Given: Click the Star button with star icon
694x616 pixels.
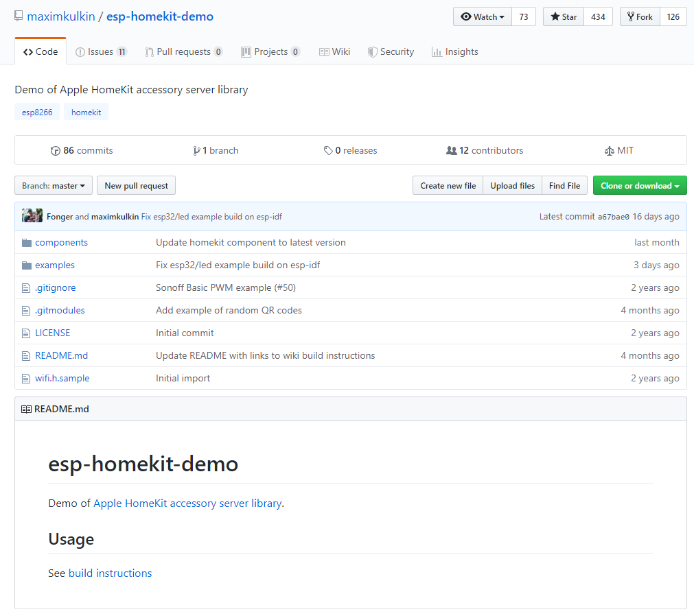Looking at the screenshot, I should tap(564, 16).
